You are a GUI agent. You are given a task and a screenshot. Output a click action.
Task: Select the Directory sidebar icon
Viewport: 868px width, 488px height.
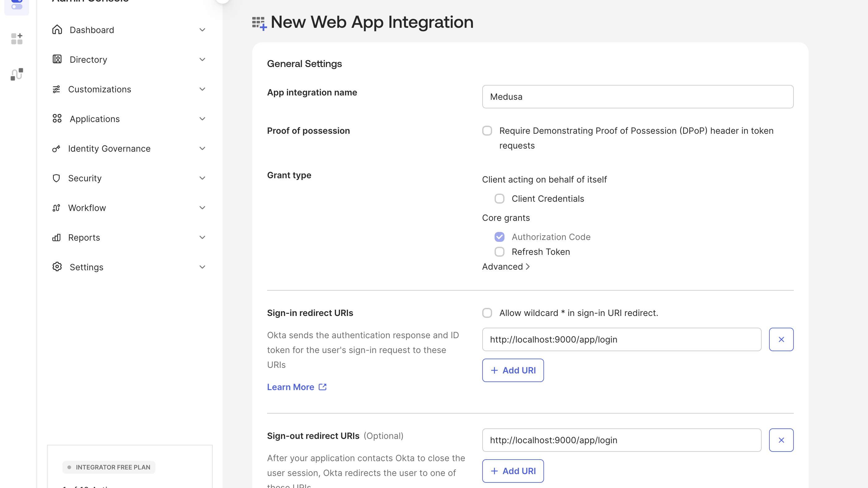[57, 59]
